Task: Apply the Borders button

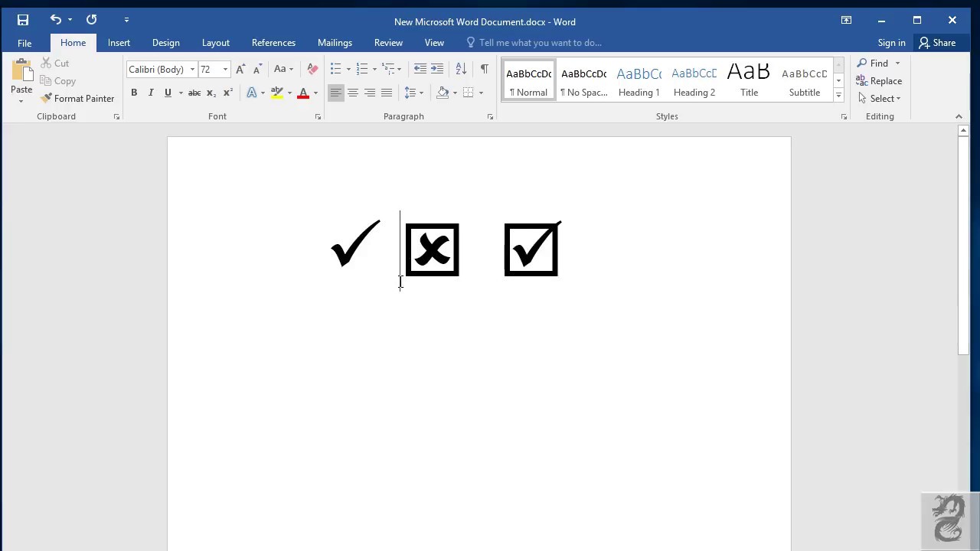Action: point(469,93)
